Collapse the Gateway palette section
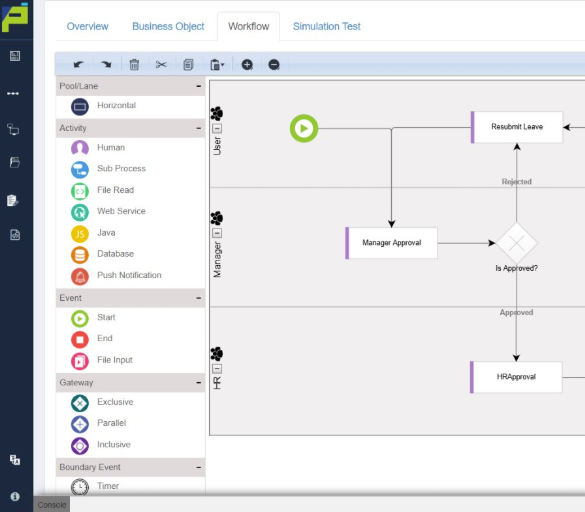The image size is (585, 512). pos(198,383)
